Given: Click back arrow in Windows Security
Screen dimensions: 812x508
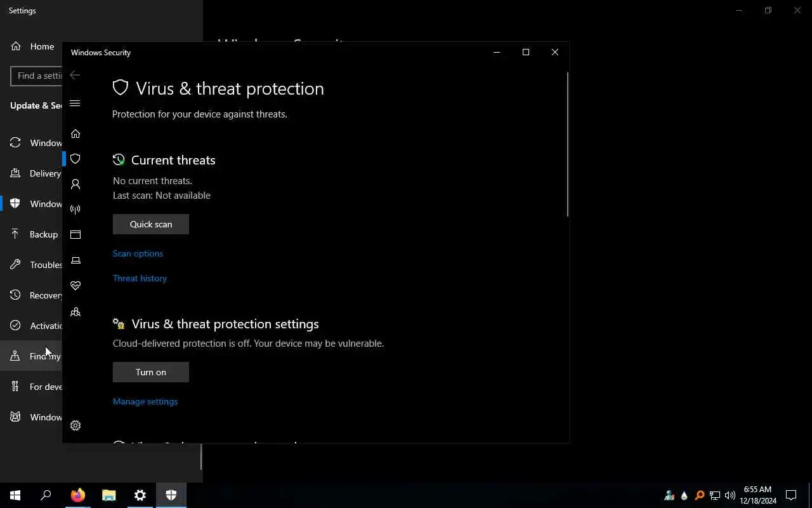Looking at the screenshot, I should tap(75, 75).
